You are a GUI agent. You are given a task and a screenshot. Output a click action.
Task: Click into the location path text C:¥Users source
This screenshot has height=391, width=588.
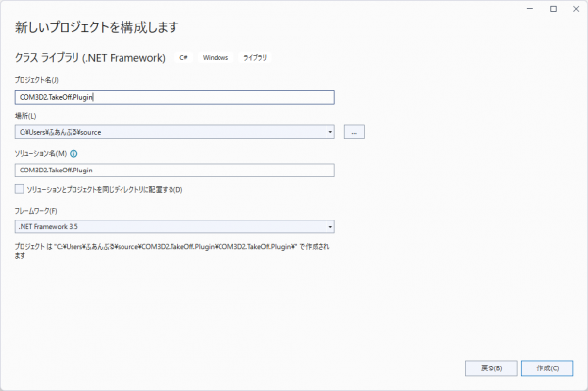(x=61, y=132)
